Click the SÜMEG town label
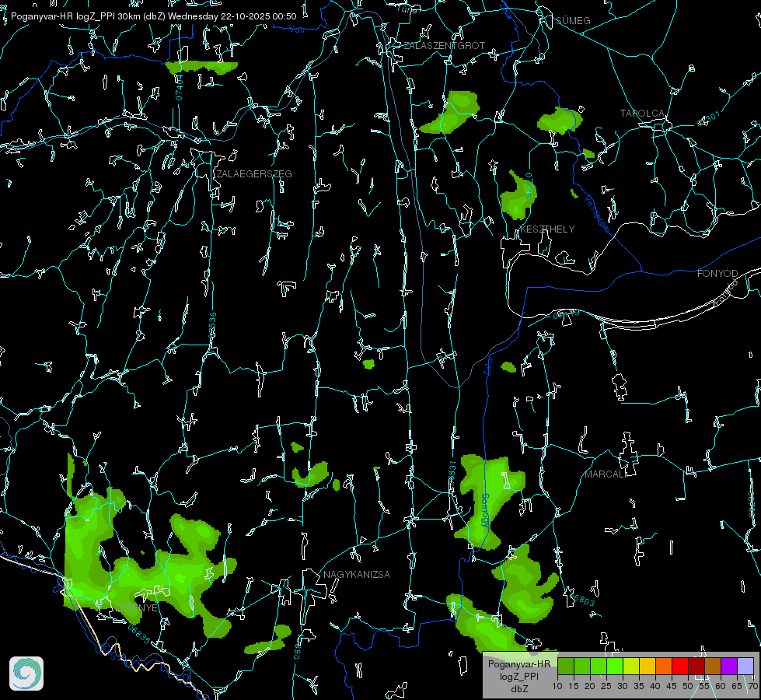761x700 pixels. (x=573, y=20)
